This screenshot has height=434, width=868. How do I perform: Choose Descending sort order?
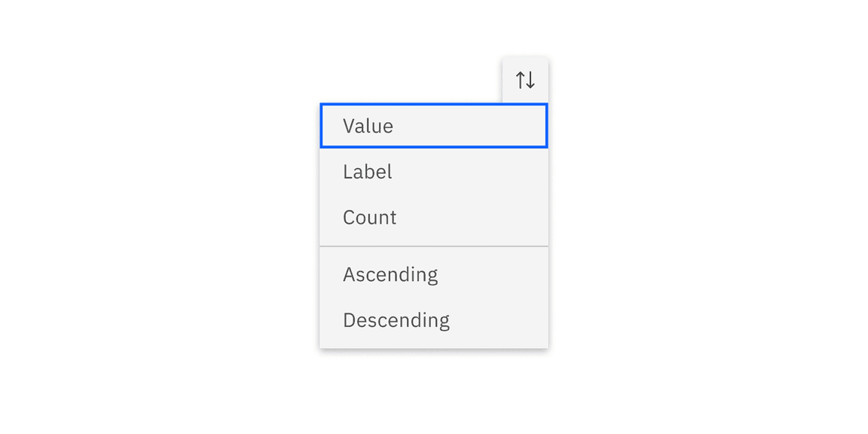[x=433, y=320]
